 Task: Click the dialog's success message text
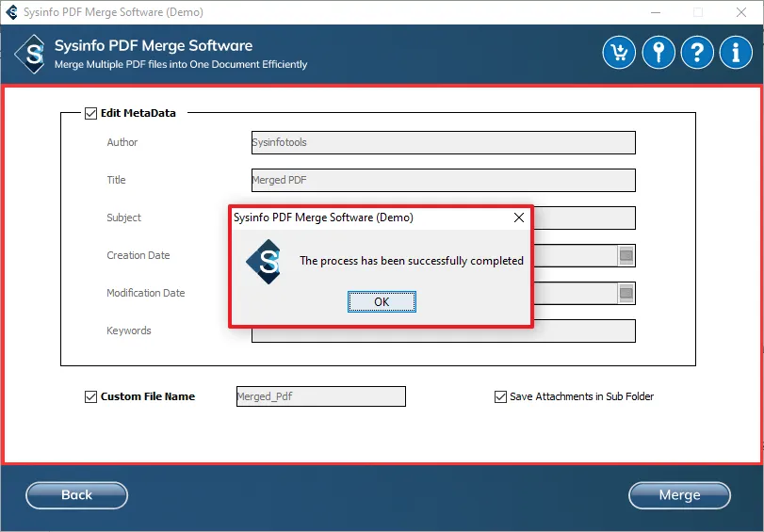tap(412, 261)
